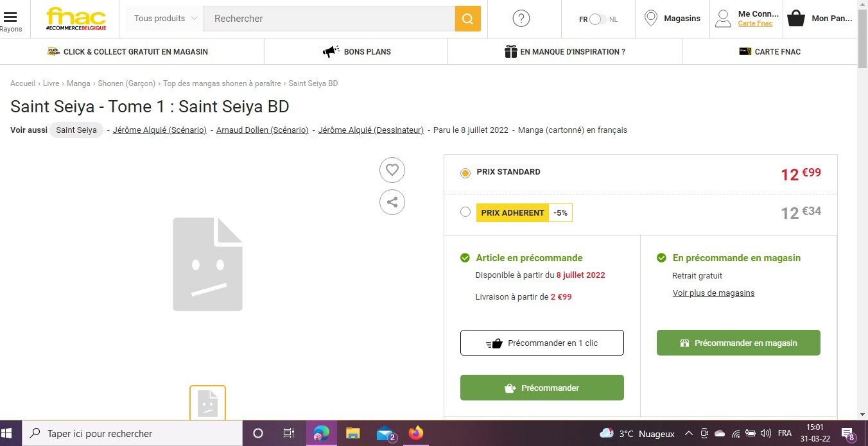This screenshot has height=446, width=868.
Task: Open Arnaud Dollen (Scénario) author link
Action: point(263,130)
